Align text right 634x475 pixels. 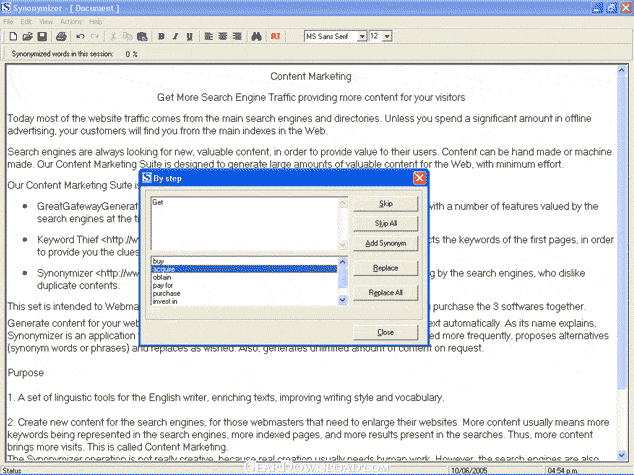tap(237, 36)
